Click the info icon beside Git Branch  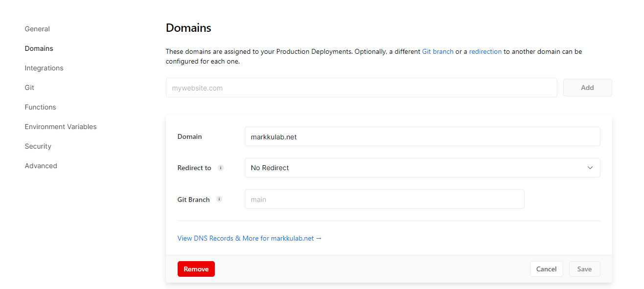point(219,199)
